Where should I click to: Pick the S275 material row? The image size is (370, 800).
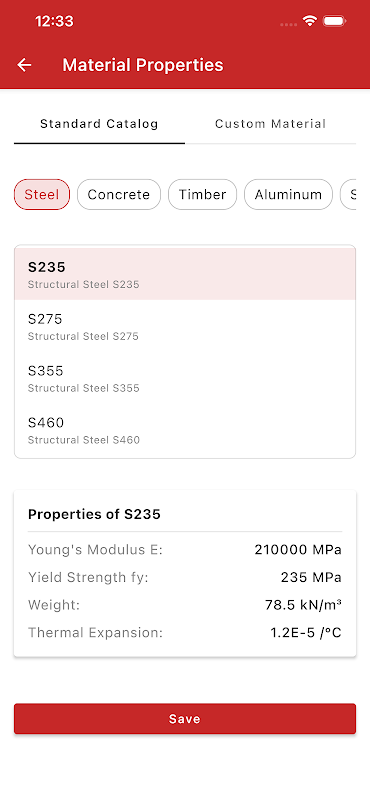click(x=185, y=326)
